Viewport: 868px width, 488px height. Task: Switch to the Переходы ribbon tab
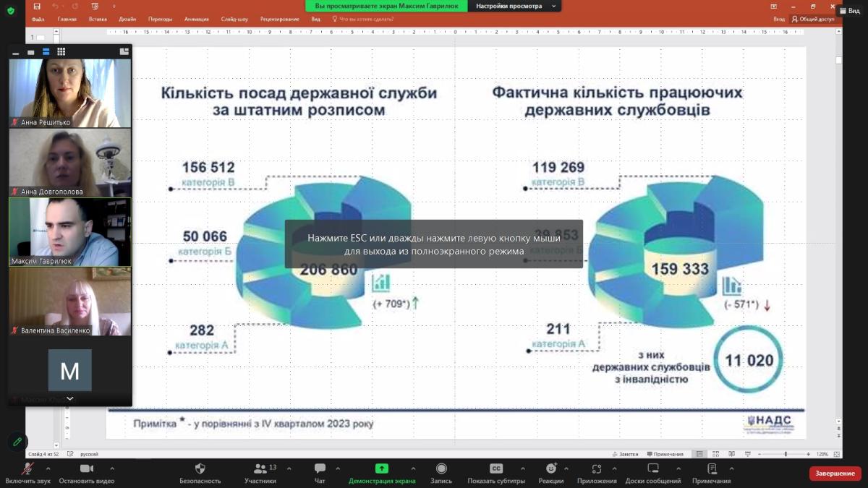click(160, 19)
